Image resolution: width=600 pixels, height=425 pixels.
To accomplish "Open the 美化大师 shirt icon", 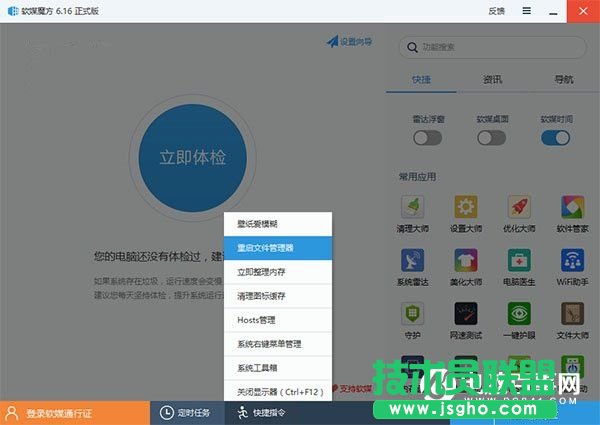I will coord(466,260).
